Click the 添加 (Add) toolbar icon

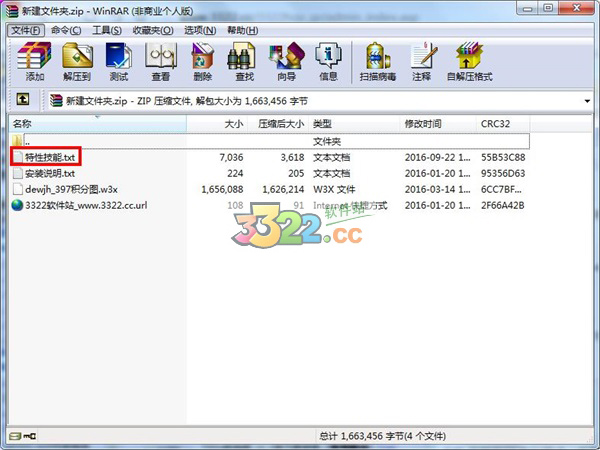coord(34,56)
